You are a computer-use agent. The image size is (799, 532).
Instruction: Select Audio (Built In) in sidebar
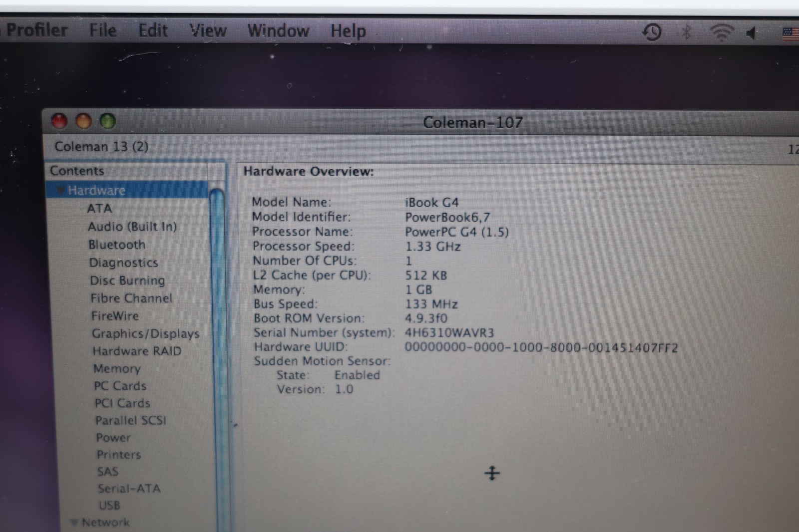pos(132,227)
